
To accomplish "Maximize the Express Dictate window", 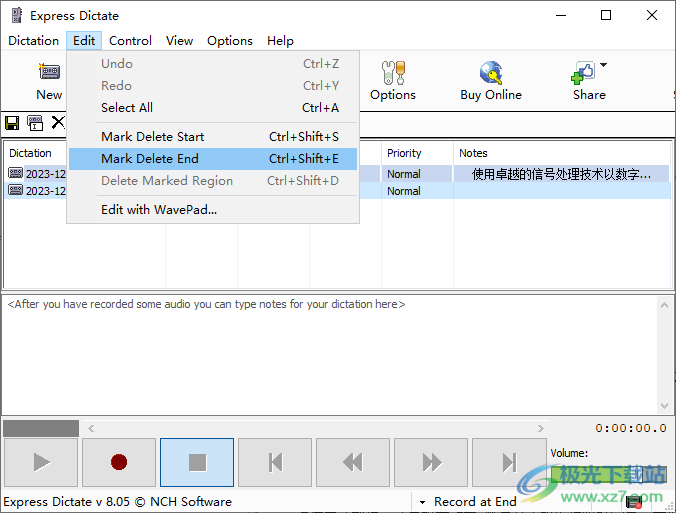I will coord(606,16).
